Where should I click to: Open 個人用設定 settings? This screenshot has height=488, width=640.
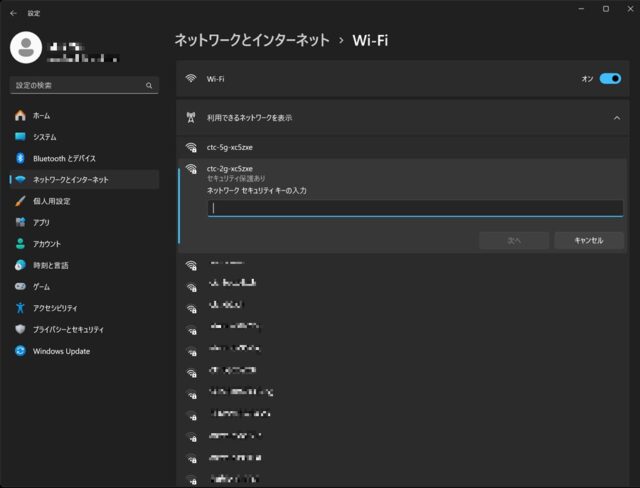tap(84, 201)
